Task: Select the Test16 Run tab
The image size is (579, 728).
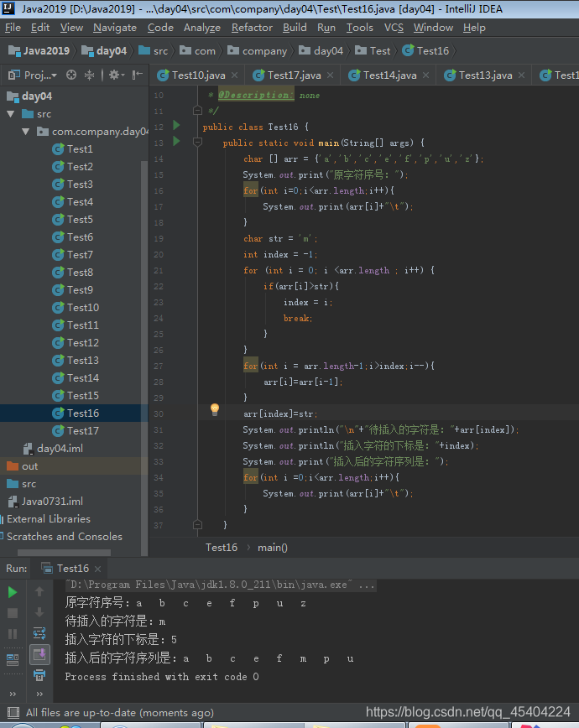Action: click(x=70, y=569)
